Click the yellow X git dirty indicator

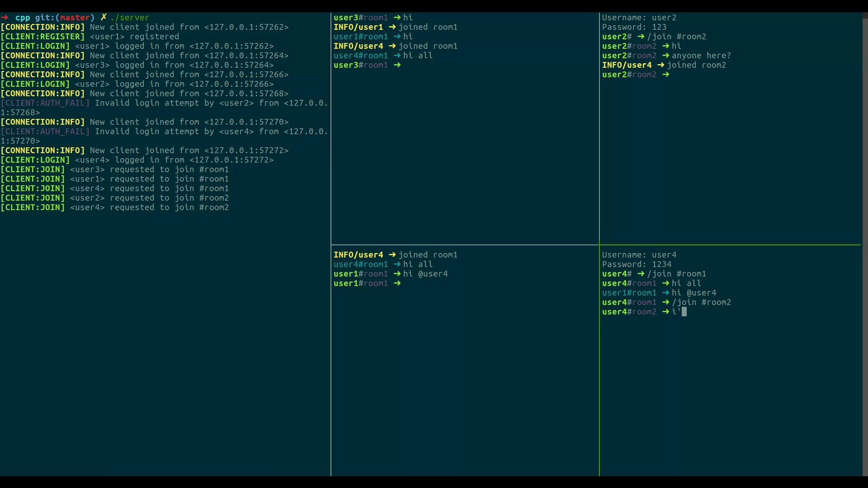104,18
